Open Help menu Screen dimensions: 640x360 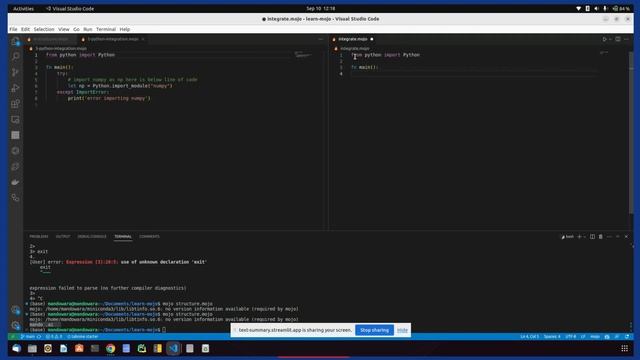click(x=124, y=29)
